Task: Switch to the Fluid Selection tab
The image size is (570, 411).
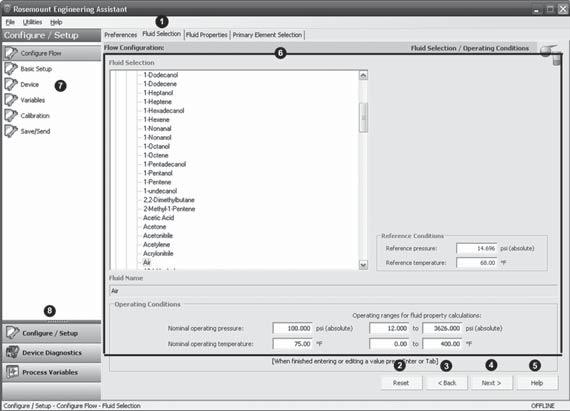Action: [x=161, y=34]
